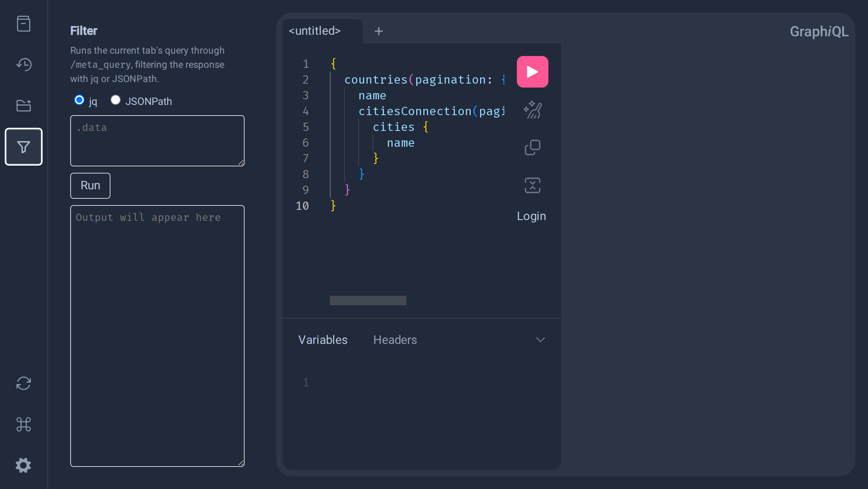Viewport: 868px width, 489px height.
Task: Switch to the <untitled> tab
Action: [315, 31]
